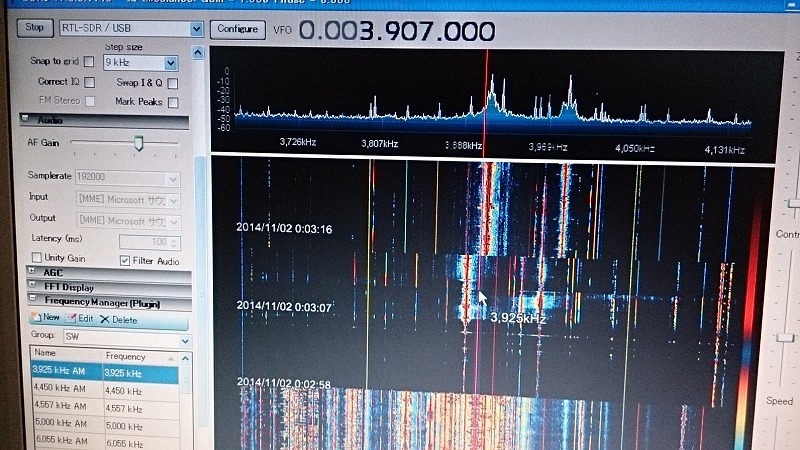Screen dimensions: 800x450
Task: Click the 3,807kHz spectrum axis label
Action: point(380,143)
